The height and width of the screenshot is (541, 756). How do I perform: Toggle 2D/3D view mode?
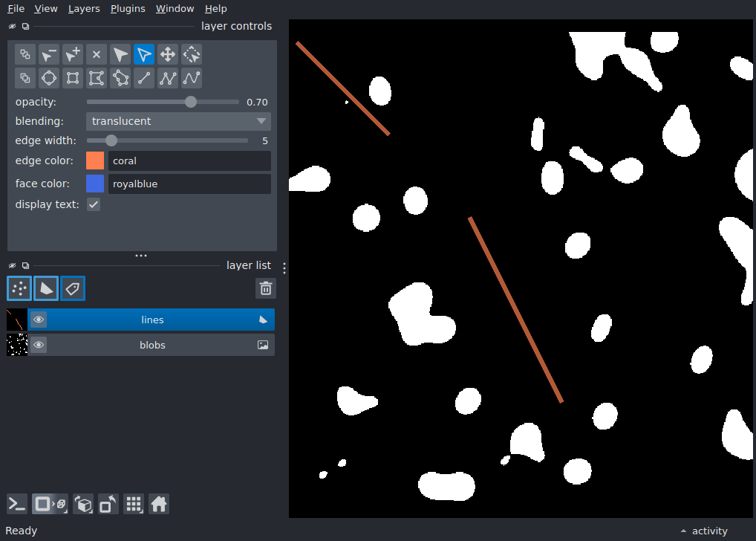pyautogui.click(x=50, y=505)
